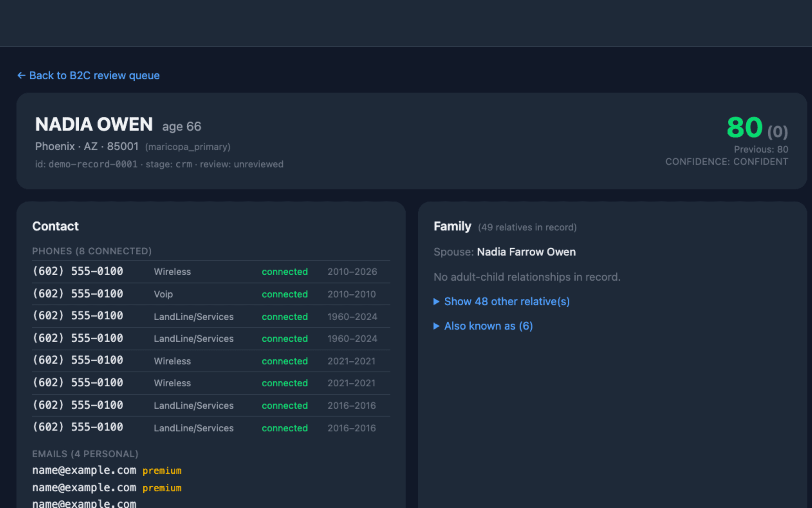Click the Contact panel heading
Viewport: 812px width, 508px height.
click(56, 226)
